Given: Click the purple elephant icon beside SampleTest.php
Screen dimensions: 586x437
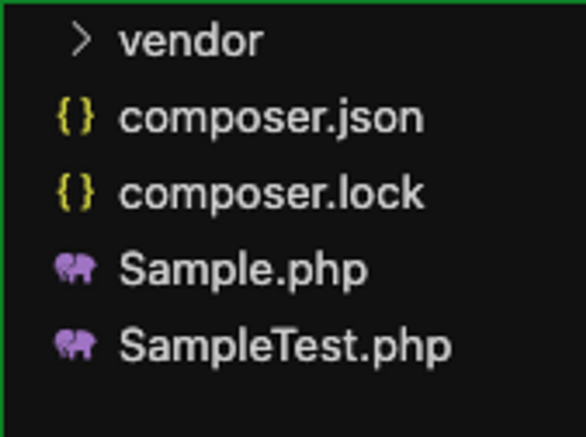Looking at the screenshot, I should pos(76,344).
